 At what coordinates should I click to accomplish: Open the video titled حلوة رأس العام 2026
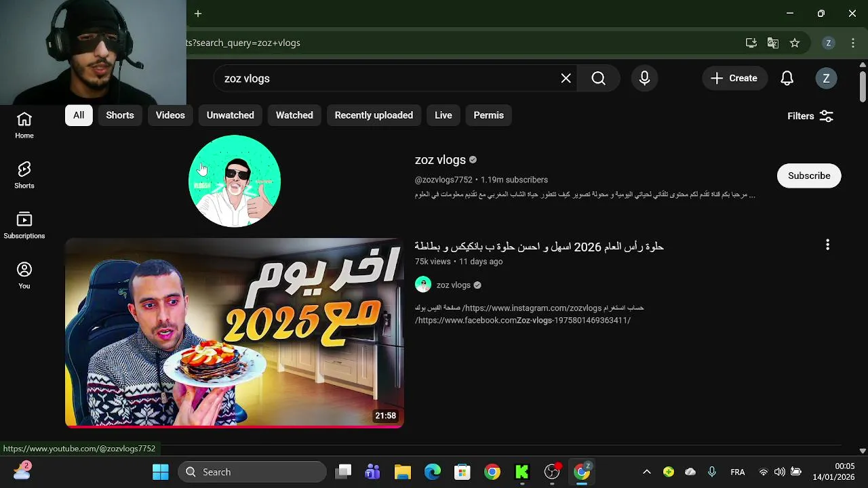pos(539,247)
